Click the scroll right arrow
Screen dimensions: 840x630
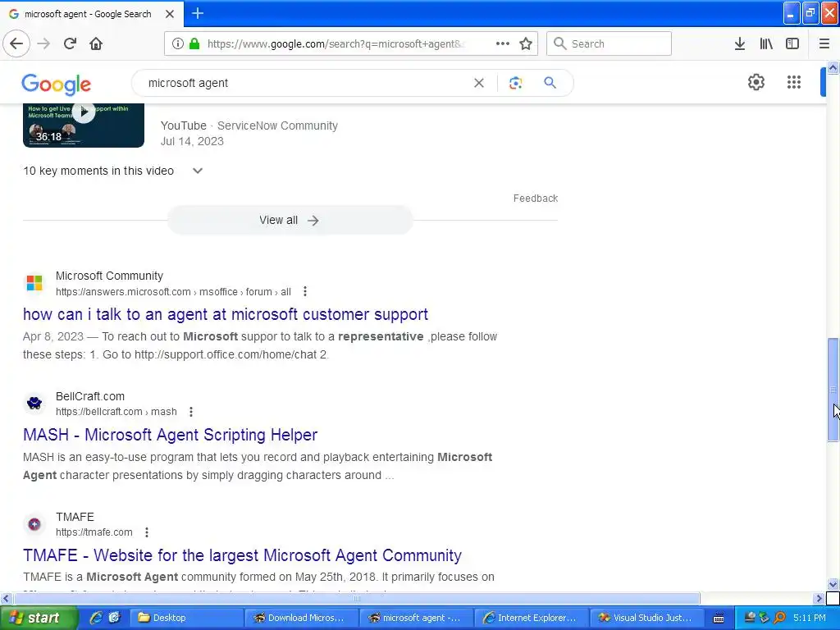(819, 598)
